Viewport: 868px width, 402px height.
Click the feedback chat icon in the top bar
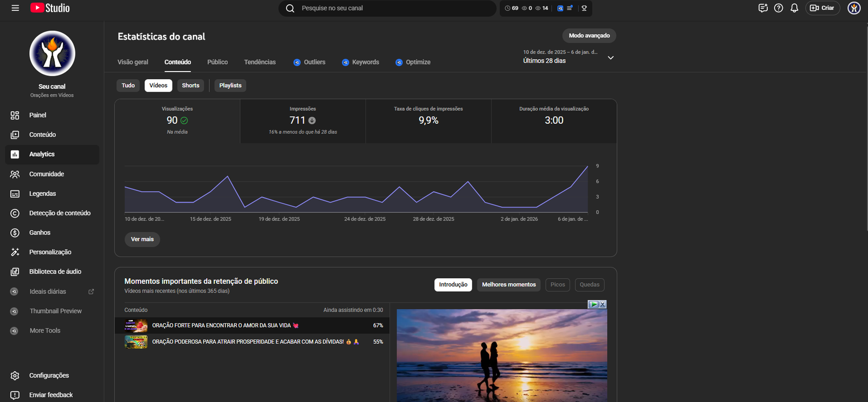(763, 8)
